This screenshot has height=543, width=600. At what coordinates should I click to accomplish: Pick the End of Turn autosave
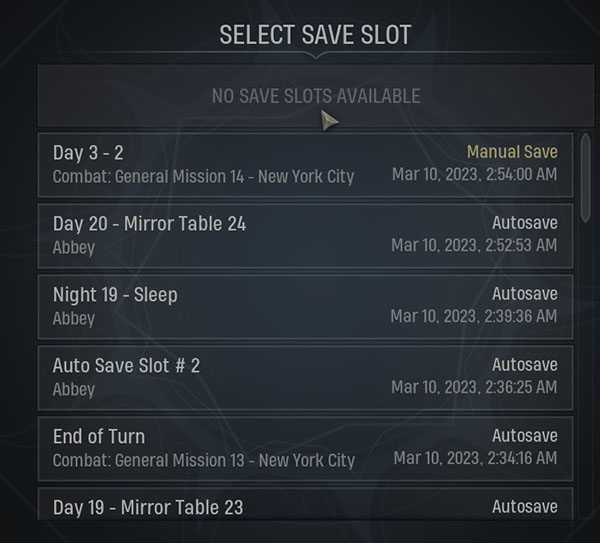point(305,448)
